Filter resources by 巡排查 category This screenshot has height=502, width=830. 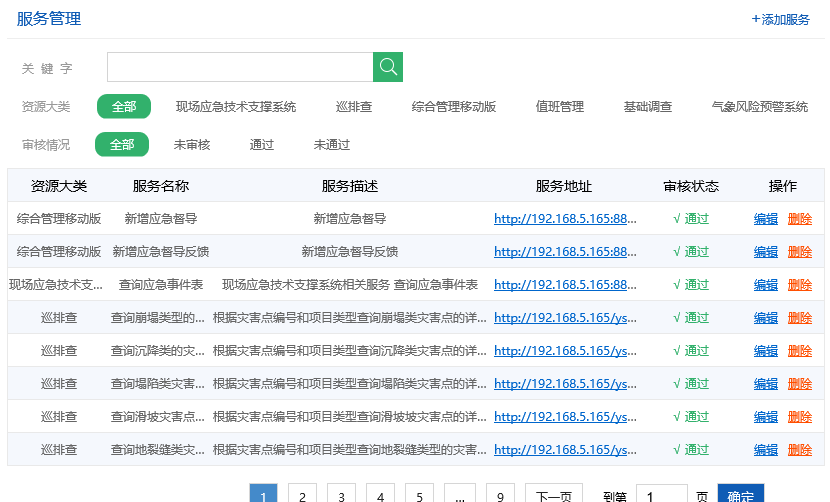(x=354, y=107)
